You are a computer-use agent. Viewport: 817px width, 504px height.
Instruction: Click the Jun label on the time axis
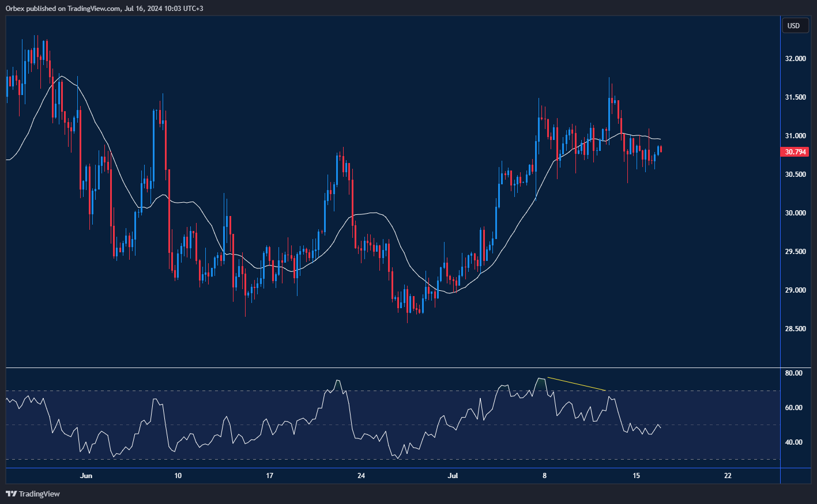point(86,476)
